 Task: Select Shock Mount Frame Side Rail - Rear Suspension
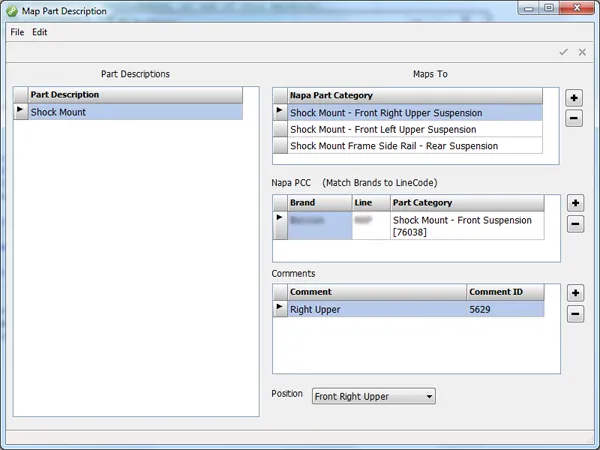pyautogui.click(x=414, y=146)
